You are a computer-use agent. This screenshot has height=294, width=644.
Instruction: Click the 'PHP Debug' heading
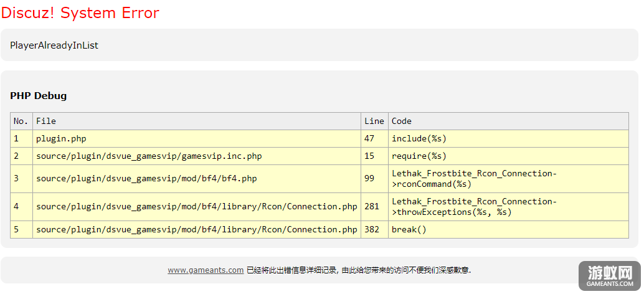[38, 96]
